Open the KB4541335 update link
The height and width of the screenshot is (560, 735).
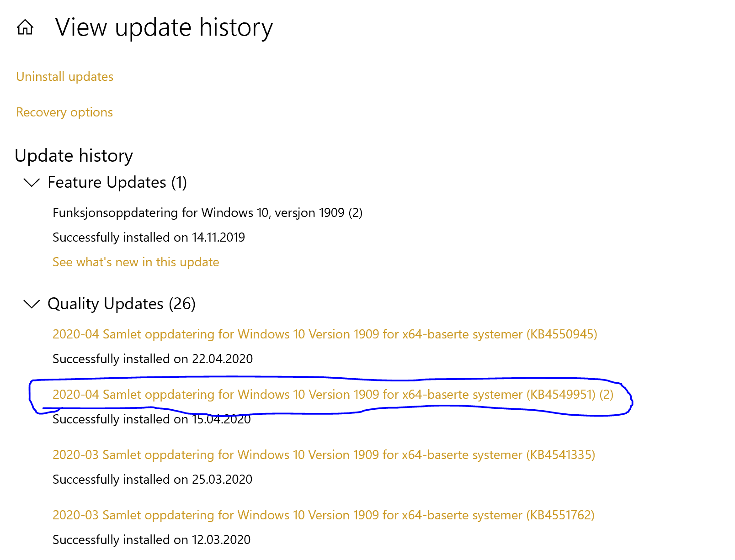(324, 455)
